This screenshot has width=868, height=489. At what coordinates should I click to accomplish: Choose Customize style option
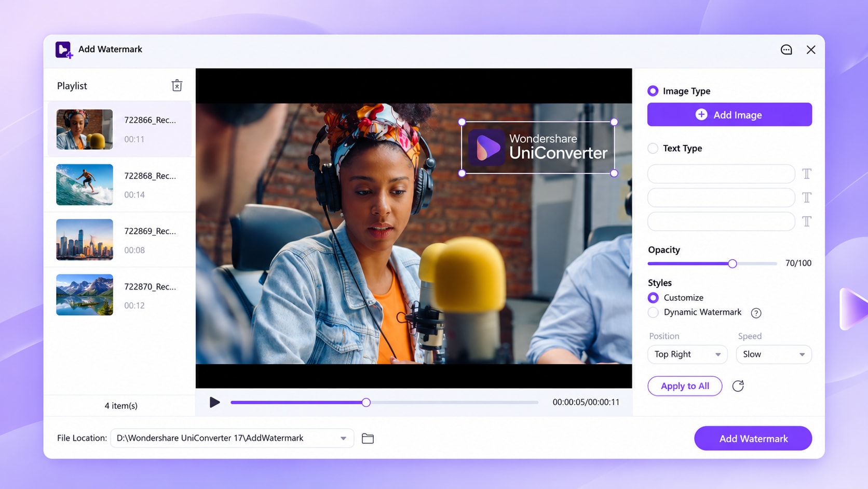(x=653, y=298)
